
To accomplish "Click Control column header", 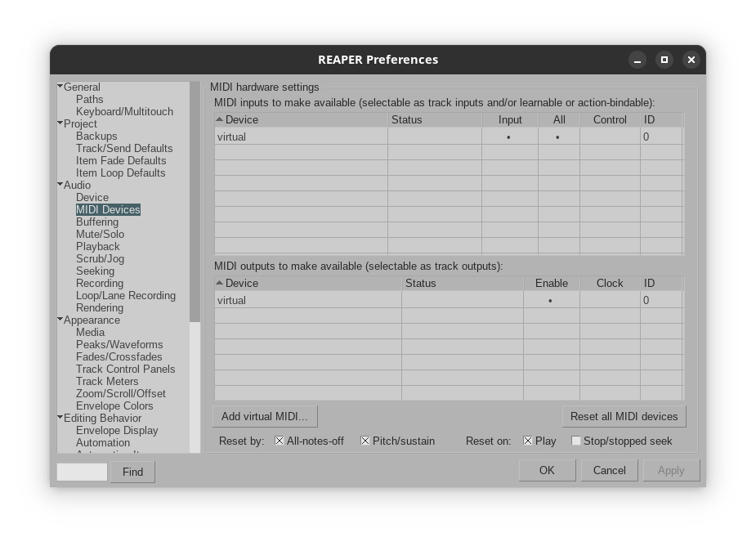I will click(610, 119).
